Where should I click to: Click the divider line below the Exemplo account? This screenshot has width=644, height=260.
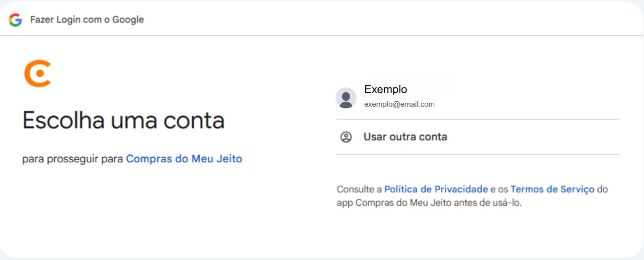[477, 119]
